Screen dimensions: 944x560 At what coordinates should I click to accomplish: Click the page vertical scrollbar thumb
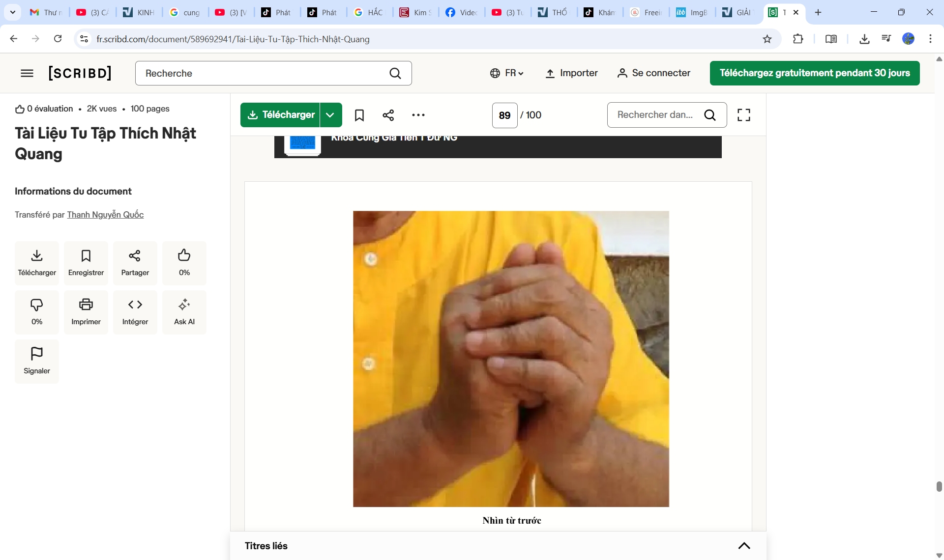point(939,486)
